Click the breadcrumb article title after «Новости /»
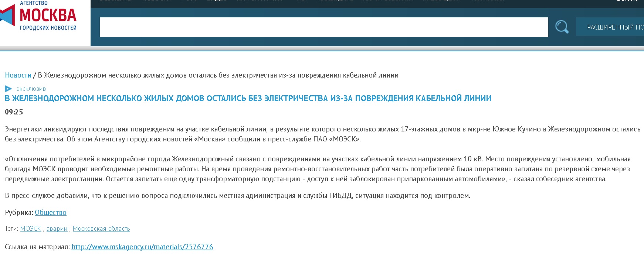The image size is (644, 254). coord(218,75)
